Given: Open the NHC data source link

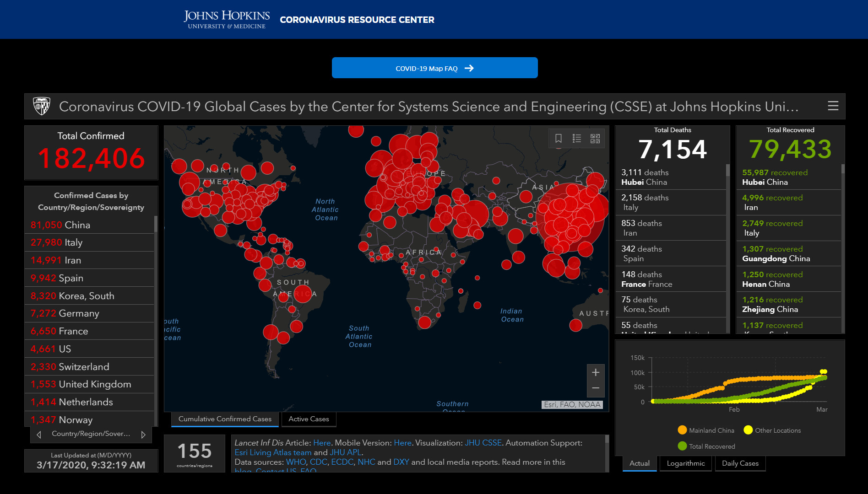Looking at the screenshot, I should coord(366,462).
